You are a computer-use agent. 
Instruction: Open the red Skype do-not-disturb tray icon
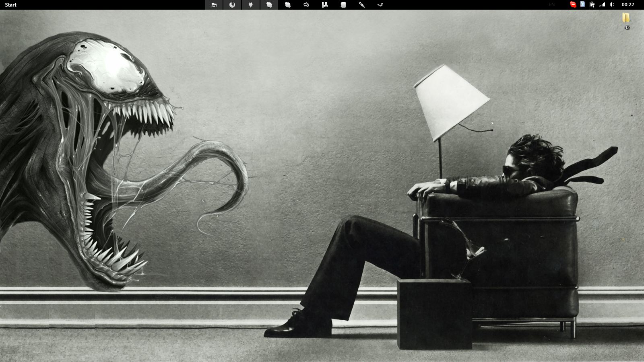(x=573, y=5)
